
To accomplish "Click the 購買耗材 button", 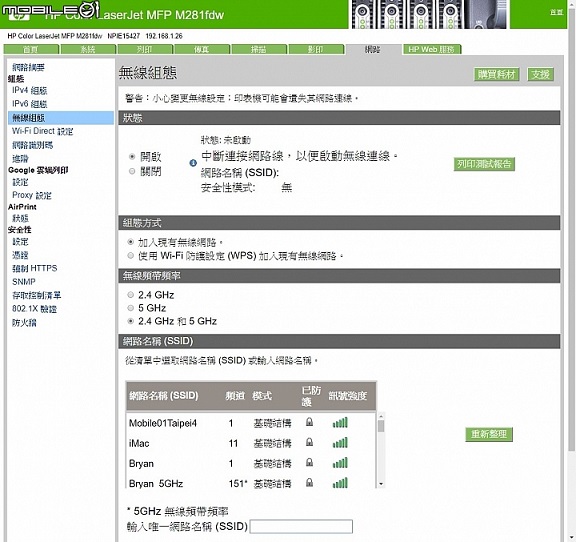I will (496, 75).
